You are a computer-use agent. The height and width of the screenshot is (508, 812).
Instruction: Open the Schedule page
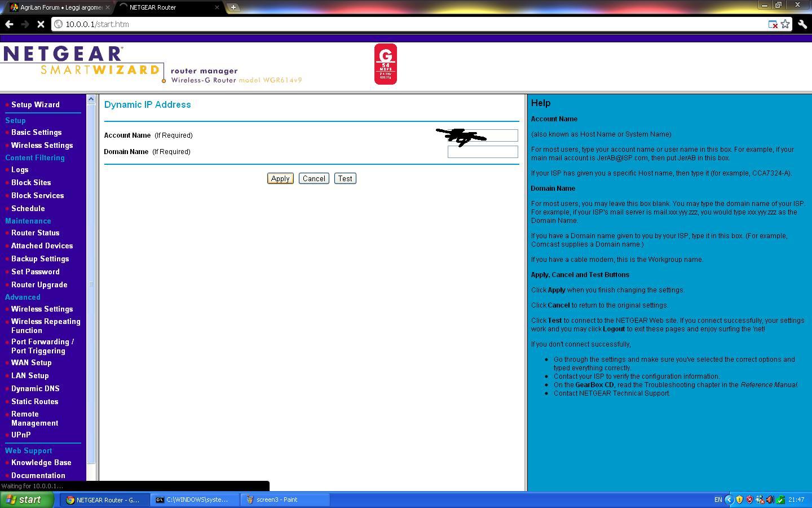[x=28, y=208]
